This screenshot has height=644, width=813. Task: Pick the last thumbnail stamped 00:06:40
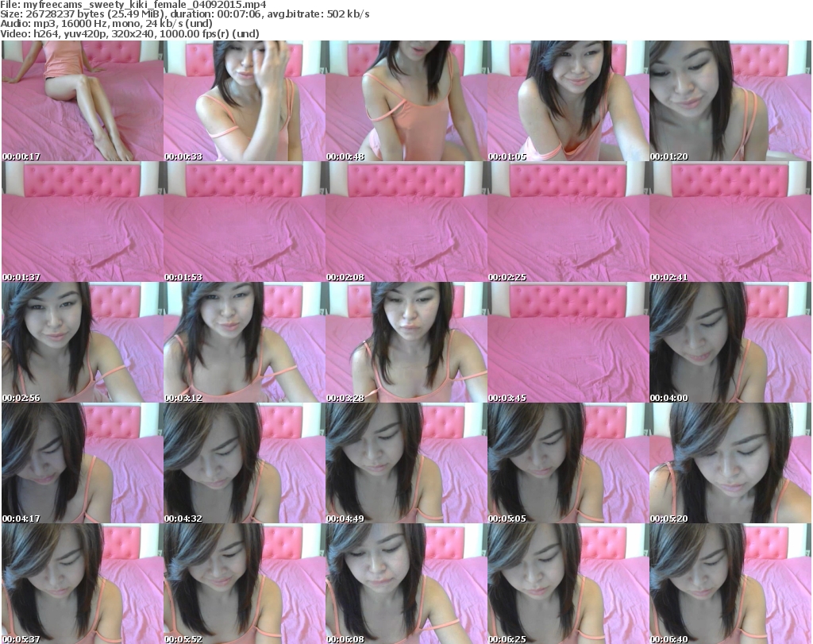pyautogui.click(x=730, y=584)
